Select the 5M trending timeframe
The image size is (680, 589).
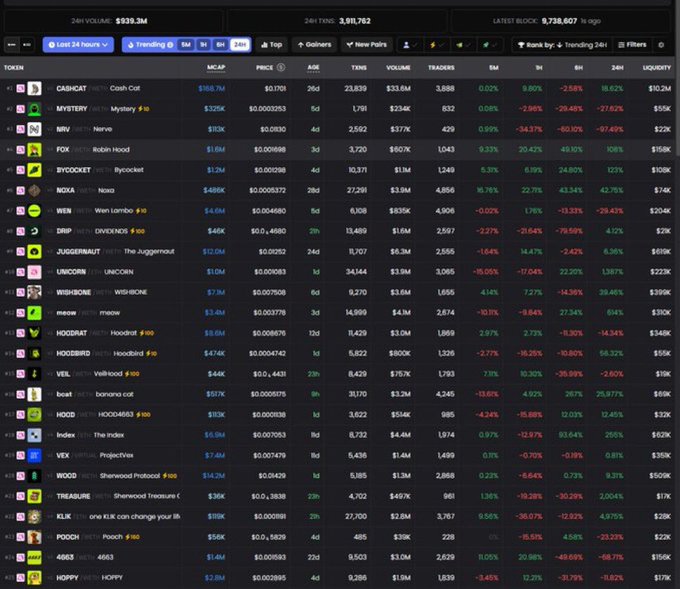coord(186,45)
